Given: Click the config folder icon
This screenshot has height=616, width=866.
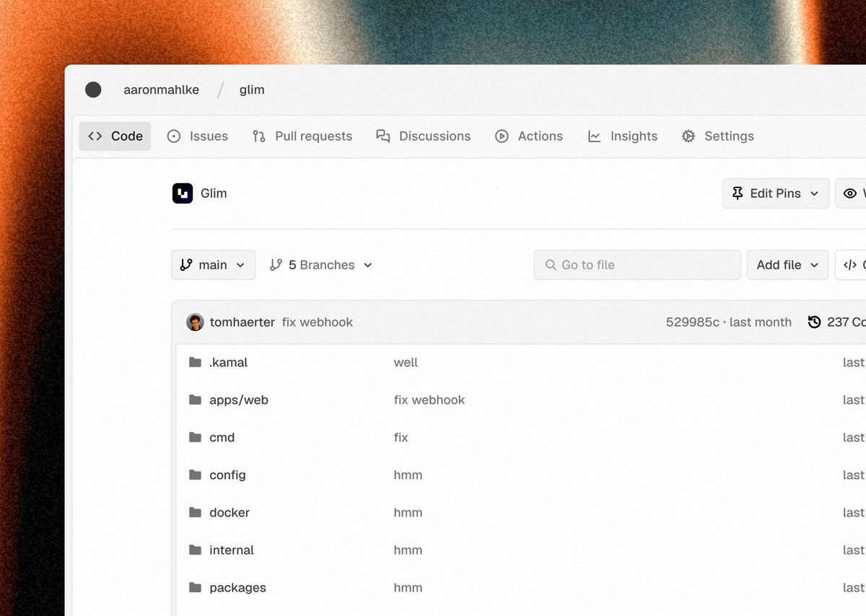Looking at the screenshot, I should (195, 475).
